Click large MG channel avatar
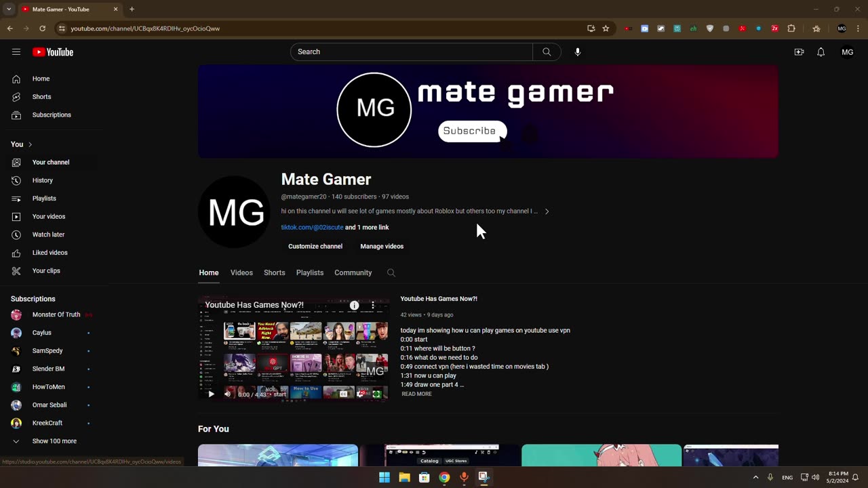The image size is (868, 488). point(235,212)
